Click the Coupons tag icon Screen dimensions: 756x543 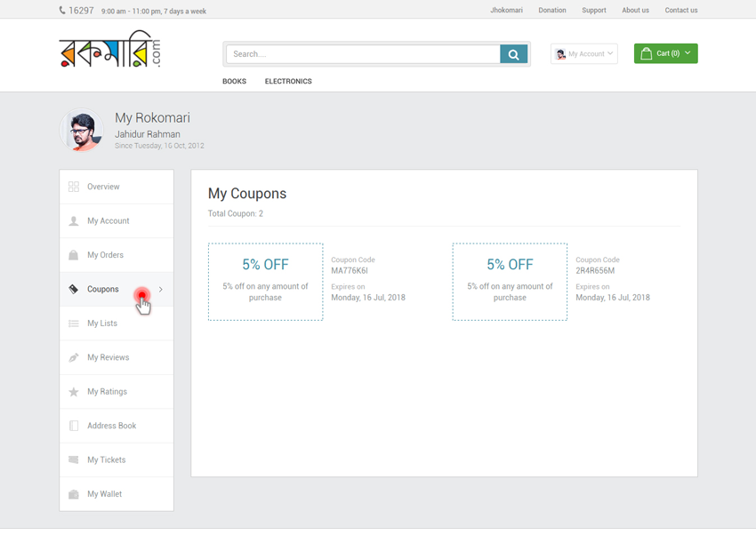tap(74, 290)
